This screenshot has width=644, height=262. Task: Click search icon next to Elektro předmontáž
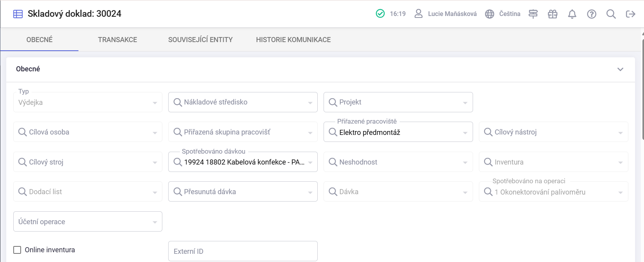click(333, 132)
